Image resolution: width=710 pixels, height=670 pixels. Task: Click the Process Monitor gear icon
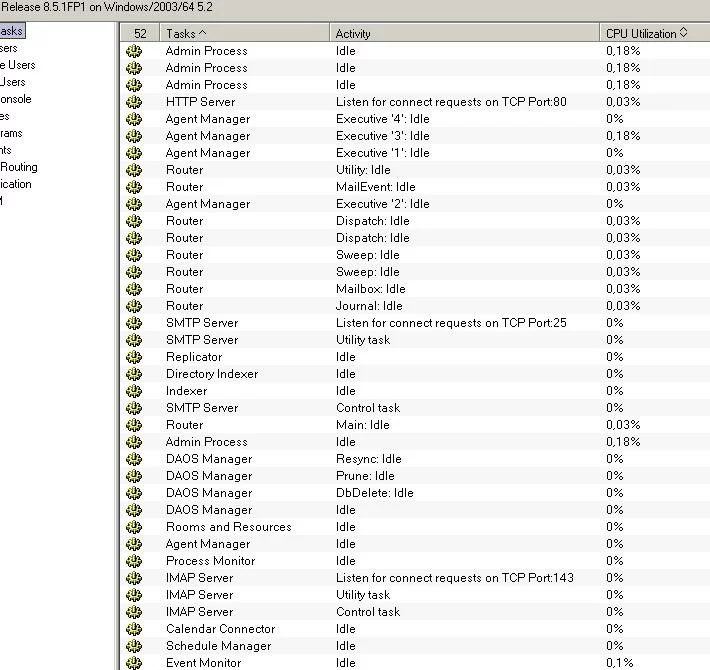coord(134,561)
